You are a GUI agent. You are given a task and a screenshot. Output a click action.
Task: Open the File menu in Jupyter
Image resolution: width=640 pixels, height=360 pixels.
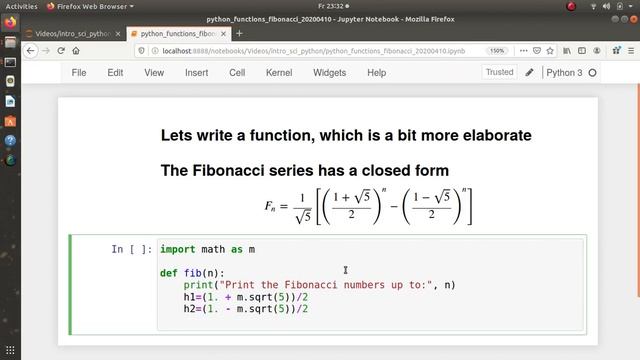tap(79, 73)
